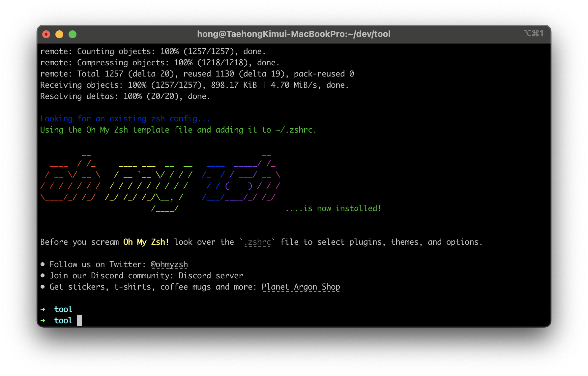This screenshot has width=588, height=376.
Task: Click the first 'tool' prompt directory name
Action: tap(63, 309)
